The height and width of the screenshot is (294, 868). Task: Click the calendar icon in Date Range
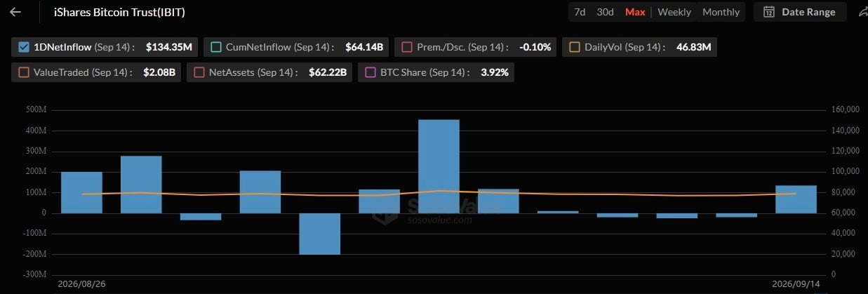(769, 12)
